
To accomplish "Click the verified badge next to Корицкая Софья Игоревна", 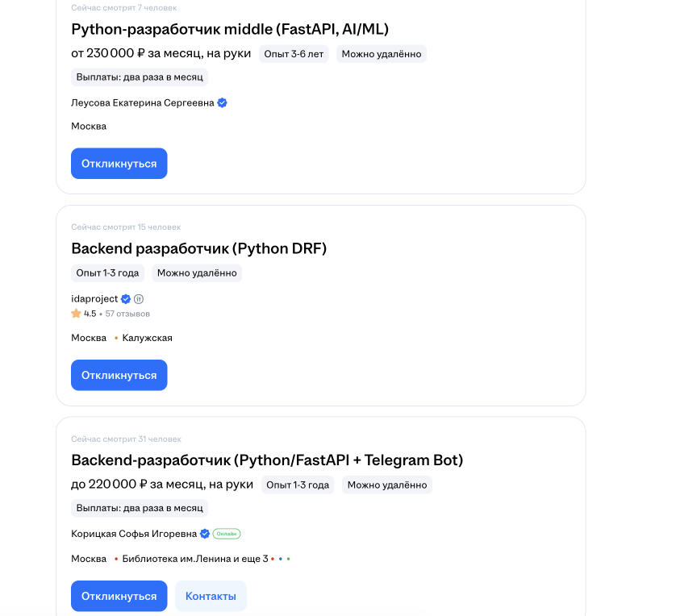I will (x=203, y=534).
